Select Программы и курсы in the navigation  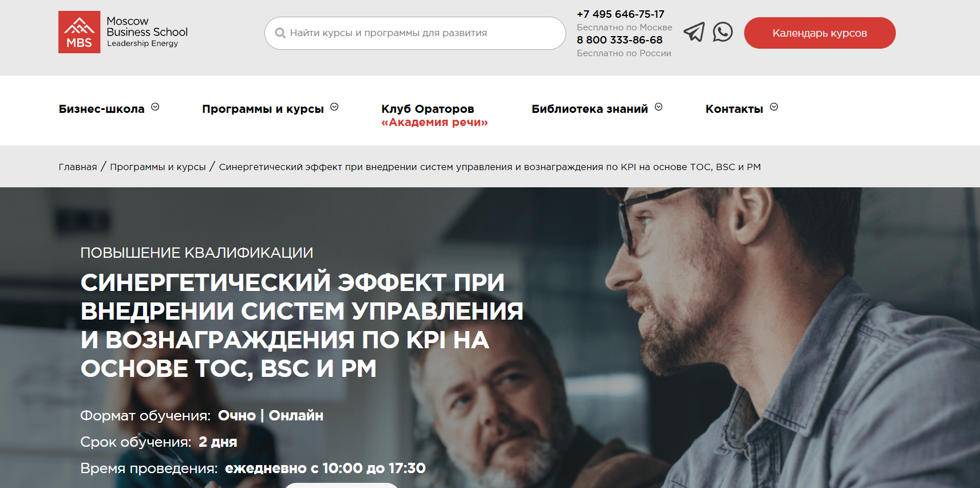(x=263, y=109)
